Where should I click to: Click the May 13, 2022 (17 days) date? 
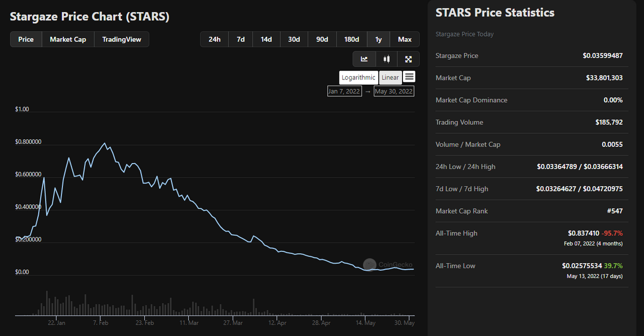tap(595, 276)
